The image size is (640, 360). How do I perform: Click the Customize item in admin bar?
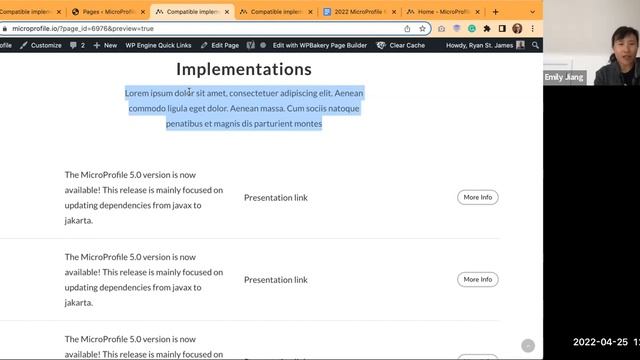(41, 45)
